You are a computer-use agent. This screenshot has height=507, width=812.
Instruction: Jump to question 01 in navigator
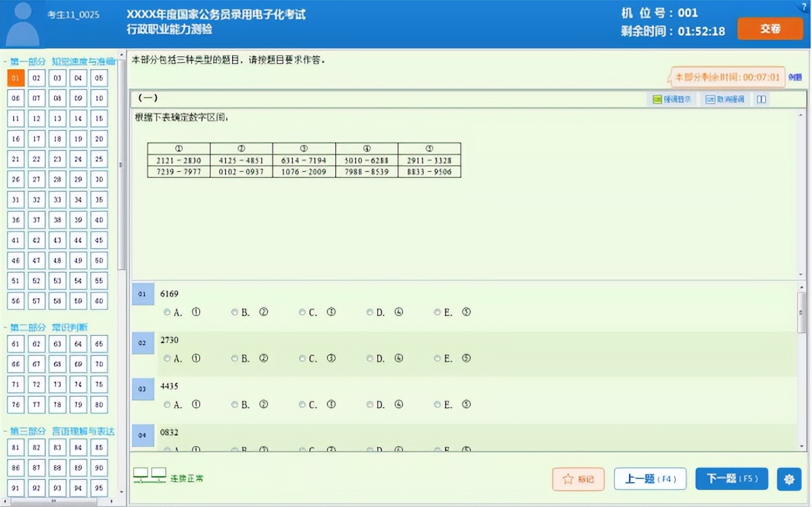(16, 78)
